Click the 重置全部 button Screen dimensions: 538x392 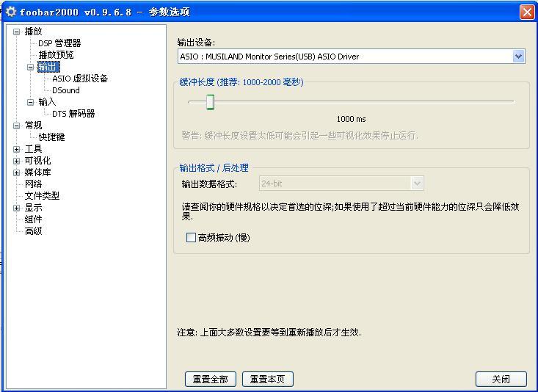coord(211,380)
